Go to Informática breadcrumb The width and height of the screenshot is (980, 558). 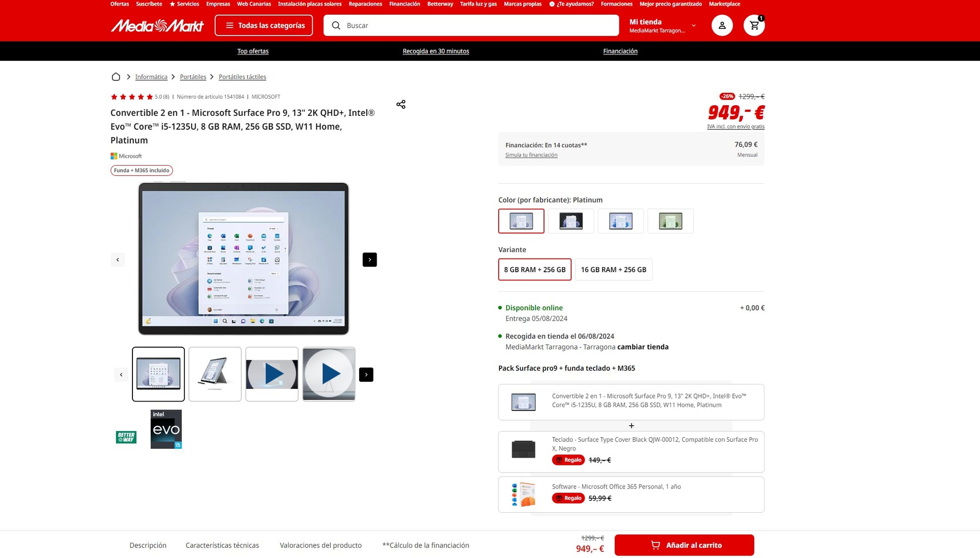[x=151, y=76]
